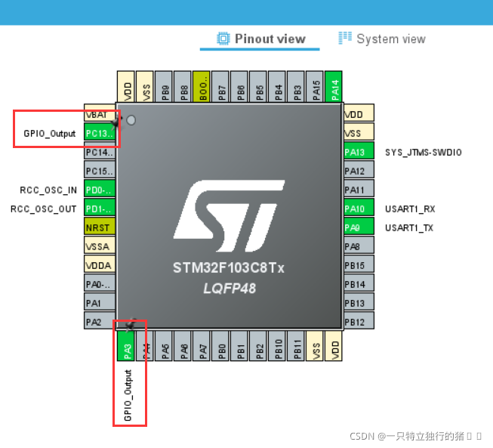This screenshot has height=448, width=493.
Task: Click the VSS pin next to PB9
Action: [145, 87]
